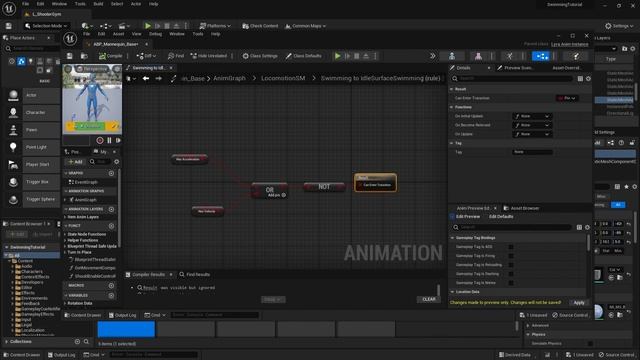This screenshot has width=640, height=360.
Task: Click CLEAR in Compiler Results
Action: point(429,300)
